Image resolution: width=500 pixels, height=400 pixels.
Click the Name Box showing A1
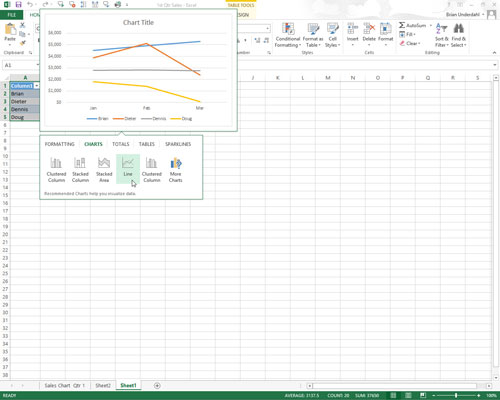tap(20, 65)
